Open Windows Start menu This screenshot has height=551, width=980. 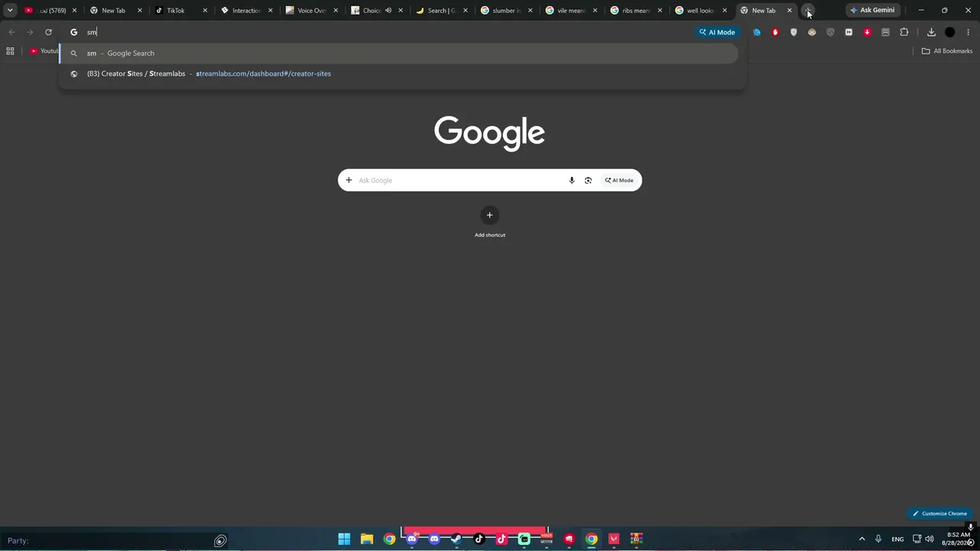(345, 539)
